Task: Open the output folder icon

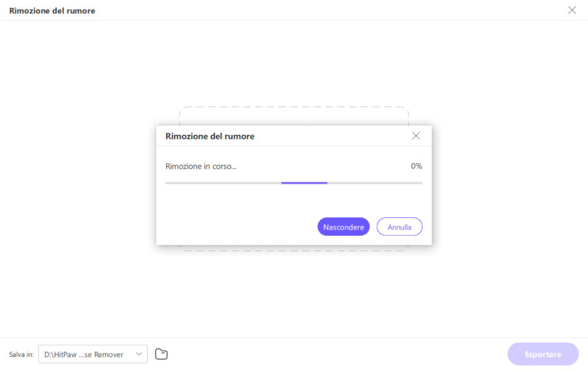Action: pyautogui.click(x=161, y=354)
